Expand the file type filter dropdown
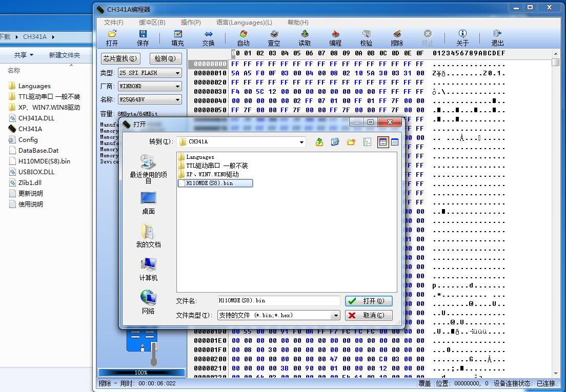The height and width of the screenshot is (392, 566). tap(336, 316)
